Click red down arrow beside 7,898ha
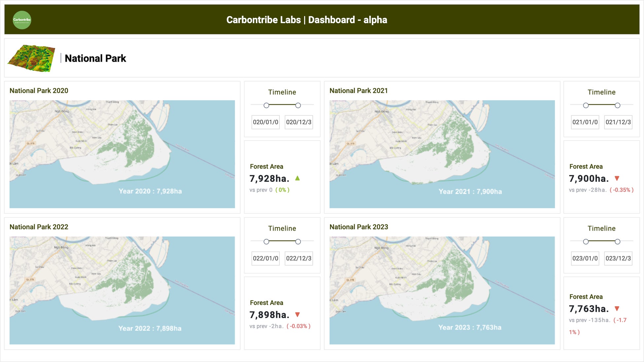The width and height of the screenshot is (644, 362). click(297, 314)
